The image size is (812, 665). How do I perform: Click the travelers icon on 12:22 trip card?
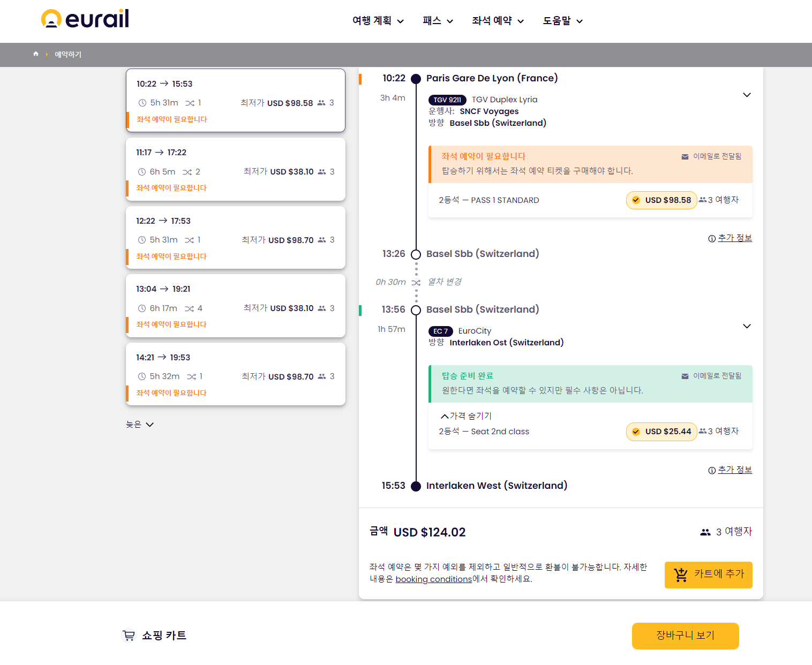(322, 240)
